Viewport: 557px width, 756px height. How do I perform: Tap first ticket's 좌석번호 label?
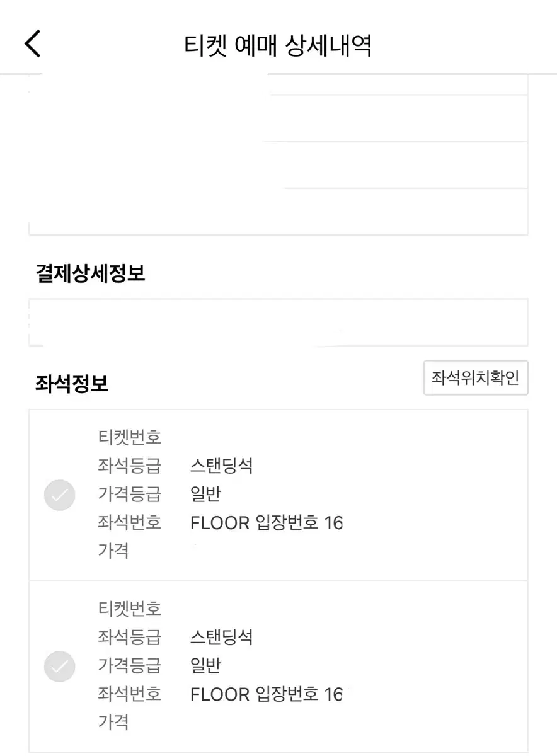click(129, 523)
